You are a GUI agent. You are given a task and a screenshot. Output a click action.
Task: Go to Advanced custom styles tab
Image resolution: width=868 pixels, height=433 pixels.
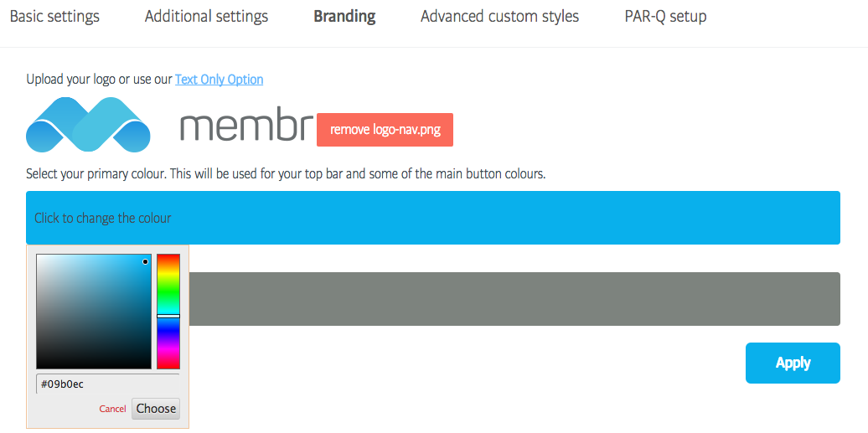(x=499, y=17)
